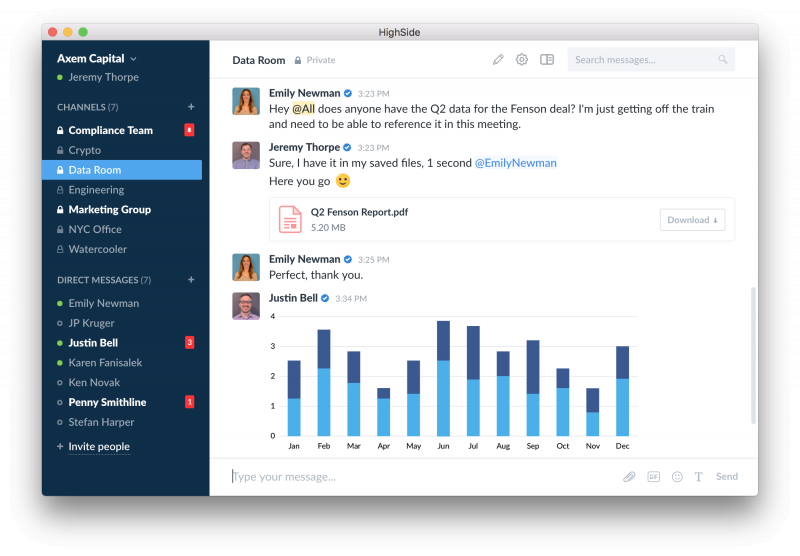The height and width of the screenshot is (556, 800).
Task: Open direct message with Ken Novak
Action: click(121, 383)
